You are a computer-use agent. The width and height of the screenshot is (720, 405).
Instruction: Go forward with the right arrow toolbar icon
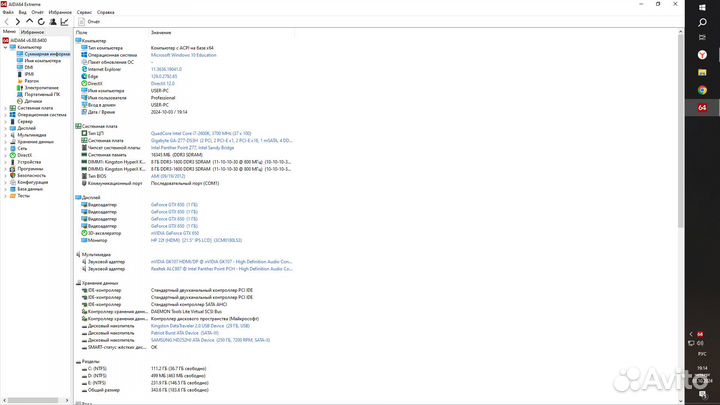coord(18,22)
